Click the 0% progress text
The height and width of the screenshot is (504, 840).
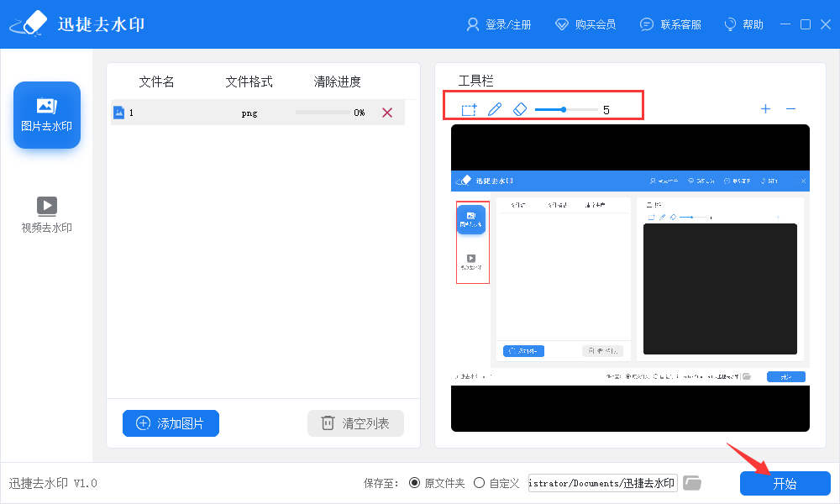point(360,113)
